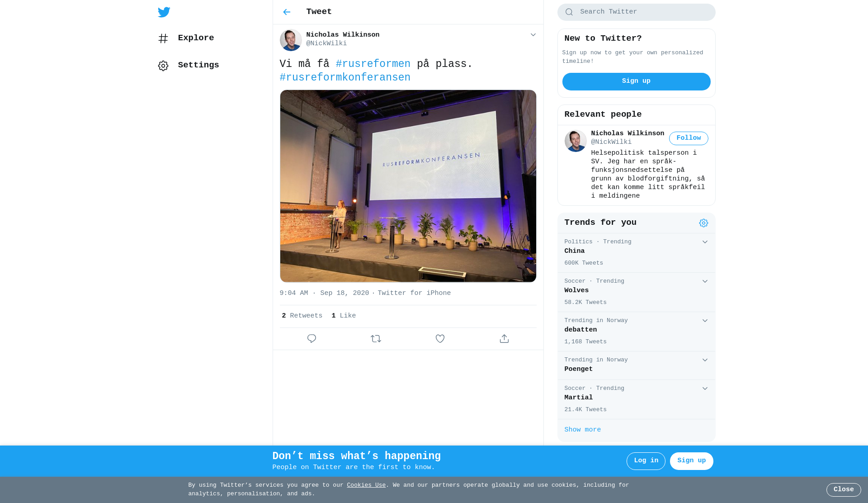The height and width of the screenshot is (503, 868).
Task: Expand options for China trend
Action: pyautogui.click(x=705, y=242)
